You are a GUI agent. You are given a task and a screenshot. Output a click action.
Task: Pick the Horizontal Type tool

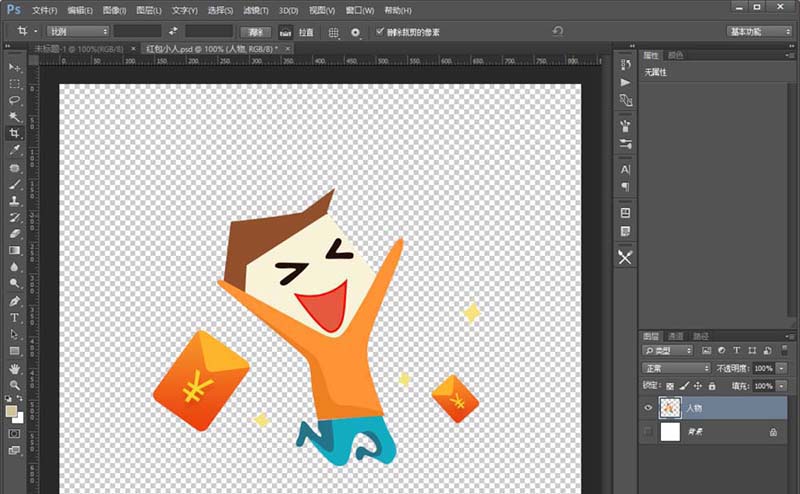pyautogui.click(x=15, y=318)
